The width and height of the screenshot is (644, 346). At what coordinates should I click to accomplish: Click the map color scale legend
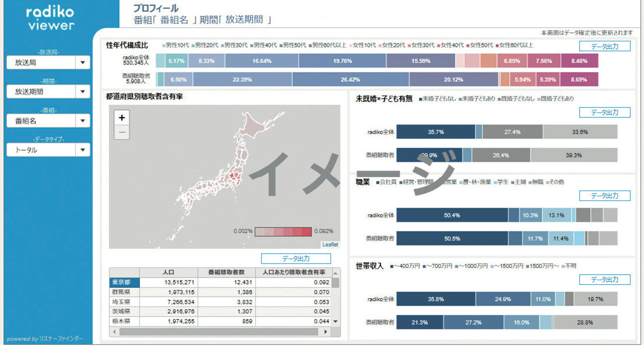283,231
